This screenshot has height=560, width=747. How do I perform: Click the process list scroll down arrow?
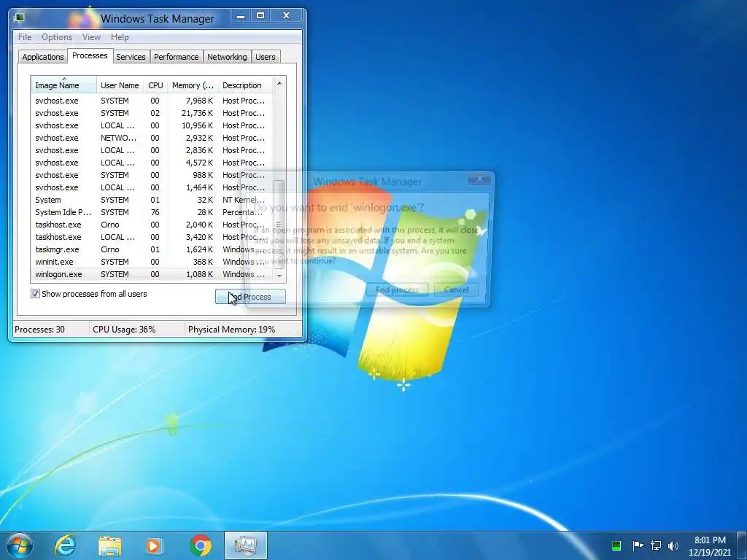279,276
